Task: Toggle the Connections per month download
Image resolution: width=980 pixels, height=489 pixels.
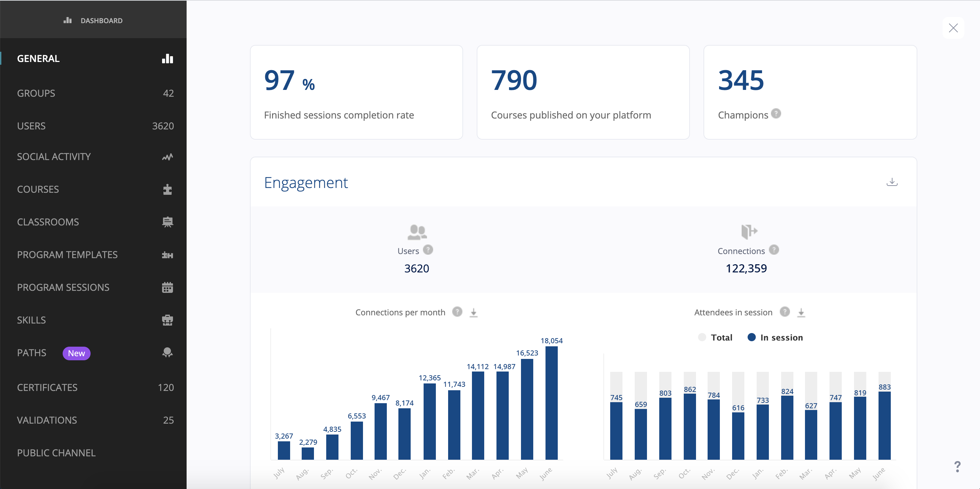Action: pyautogui.click(x=473, y=312)
